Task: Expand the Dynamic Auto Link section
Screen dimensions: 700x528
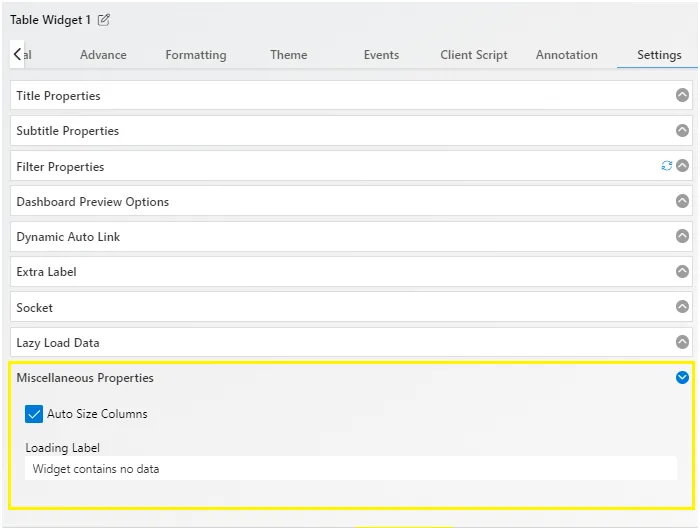Action: pyautogui.click(x=682, y=236)
